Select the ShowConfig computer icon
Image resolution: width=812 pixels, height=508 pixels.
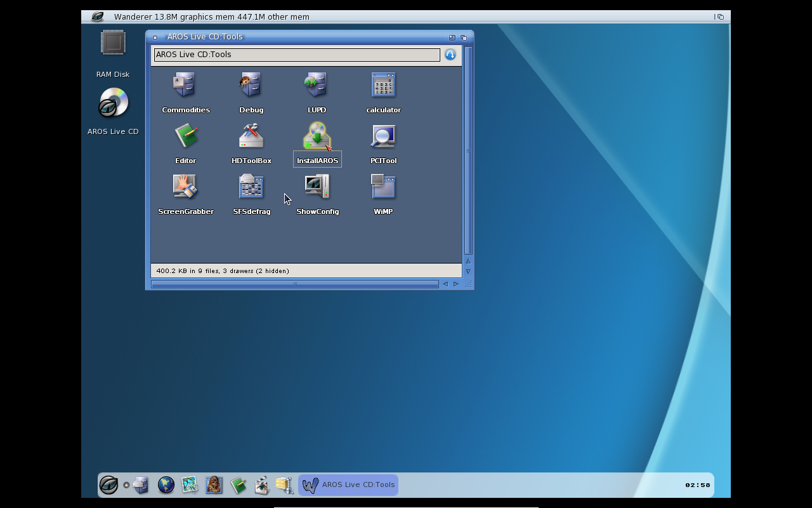point(317,186)
